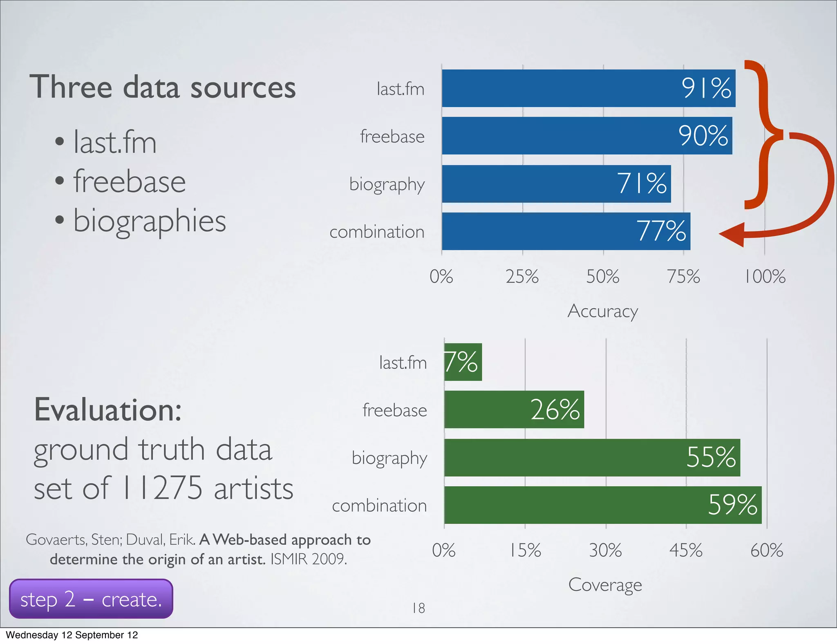837x644 pixels.
Task: Click the 'Evaluation:' heading
Action: (108, 410)
